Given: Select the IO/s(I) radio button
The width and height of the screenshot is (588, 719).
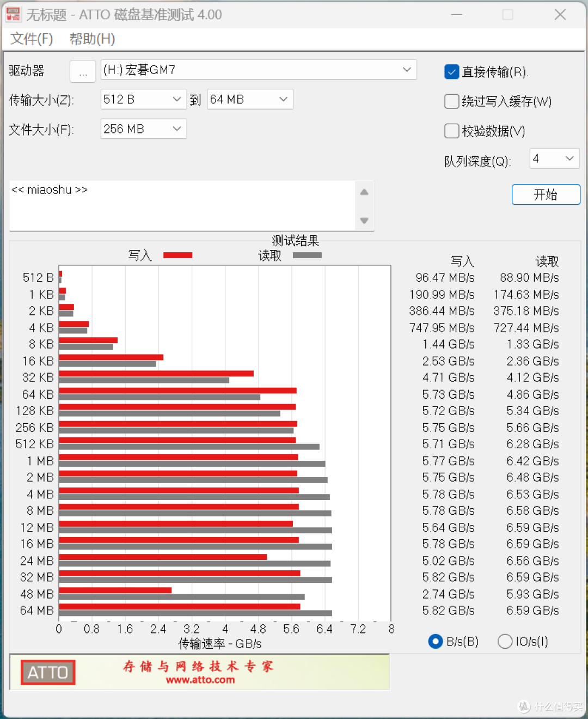Looking at the screenshot, I should click(505, 642).
